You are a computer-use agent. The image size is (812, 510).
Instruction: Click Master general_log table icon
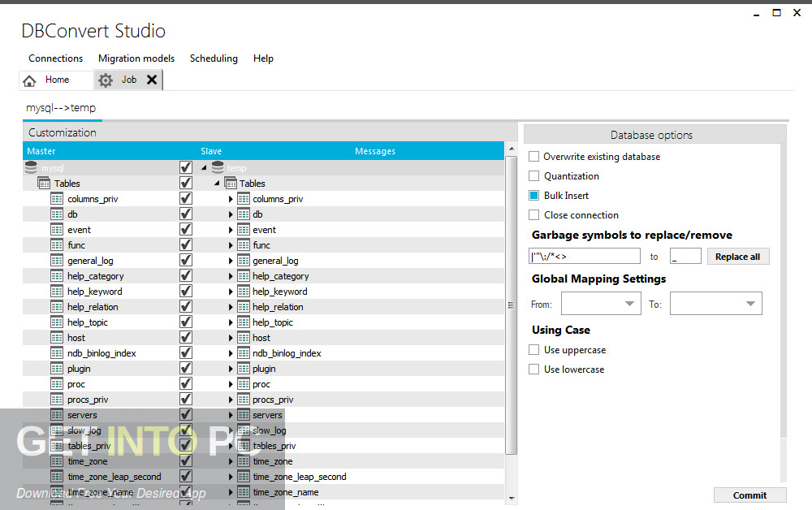point(57,261)
